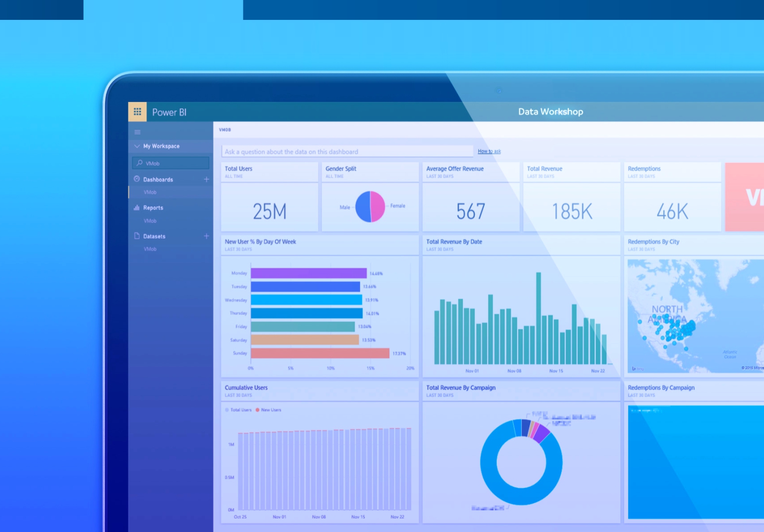This screenshot has width=764, height=532.
Task: Click the Cumulative Users title
Action: coord(246,388)
